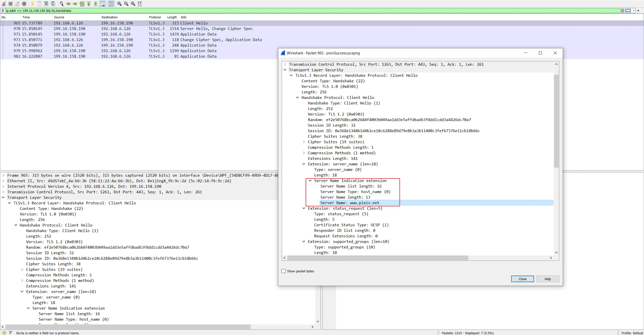Jump to the last packet
The width and height of the screenshot is (644, 335).
[96, 4]
